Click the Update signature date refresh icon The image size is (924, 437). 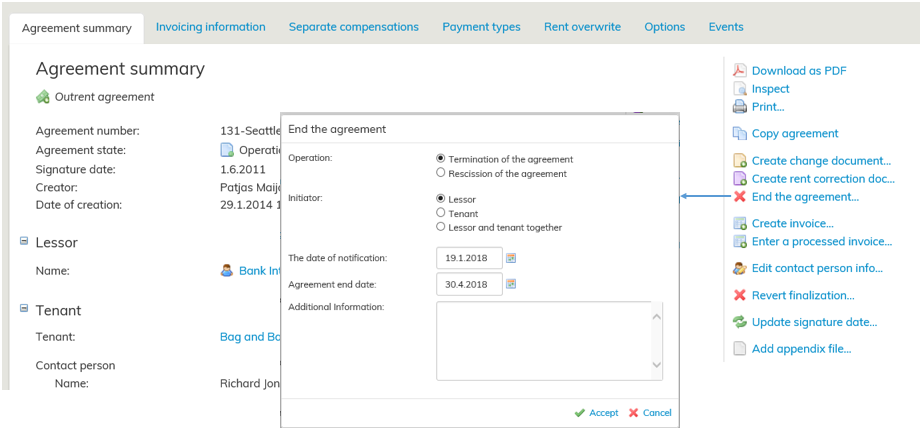coord(740,322)
